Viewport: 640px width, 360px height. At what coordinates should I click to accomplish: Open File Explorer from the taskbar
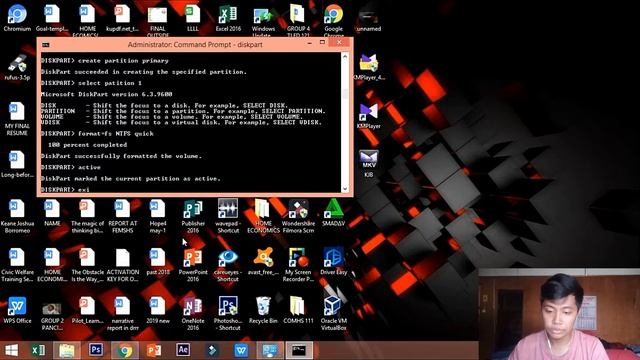[x=67, y=350]
